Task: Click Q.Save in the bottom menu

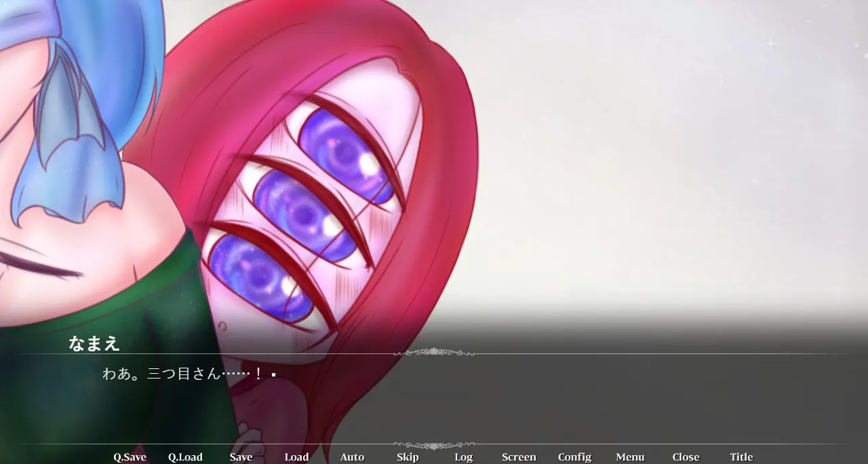Action: [x=130, y=457]
